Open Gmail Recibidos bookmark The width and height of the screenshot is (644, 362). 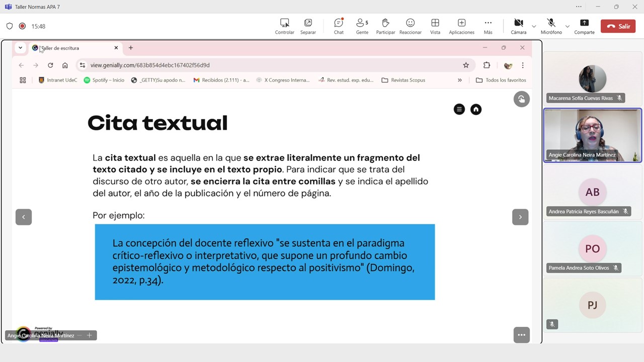pyautogui.click(x=221, y=80)
